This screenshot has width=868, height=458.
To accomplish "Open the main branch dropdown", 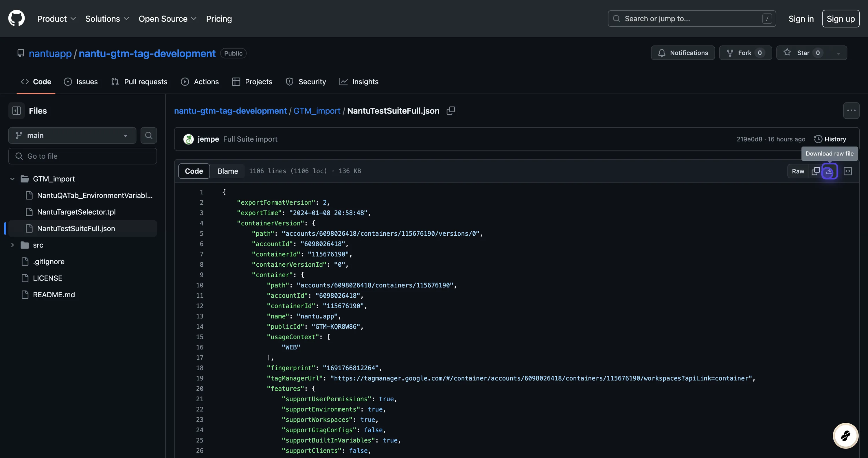I will click(x=72, y=135).
